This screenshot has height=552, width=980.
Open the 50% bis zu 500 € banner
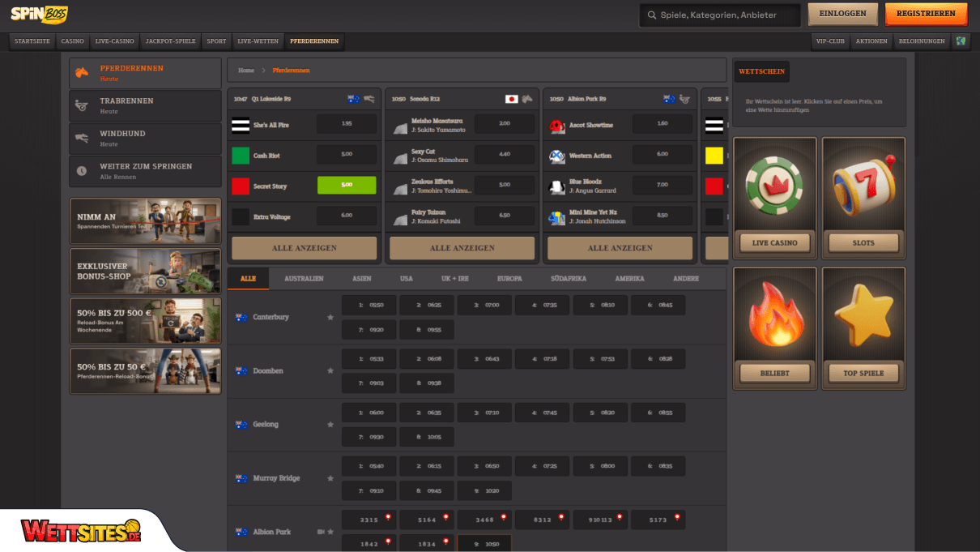[145, 320]
